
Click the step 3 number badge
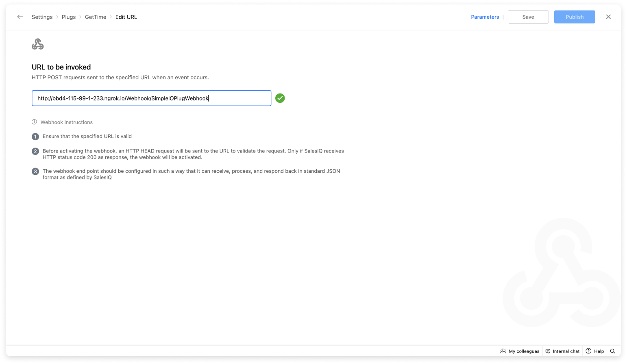(35, 172)
